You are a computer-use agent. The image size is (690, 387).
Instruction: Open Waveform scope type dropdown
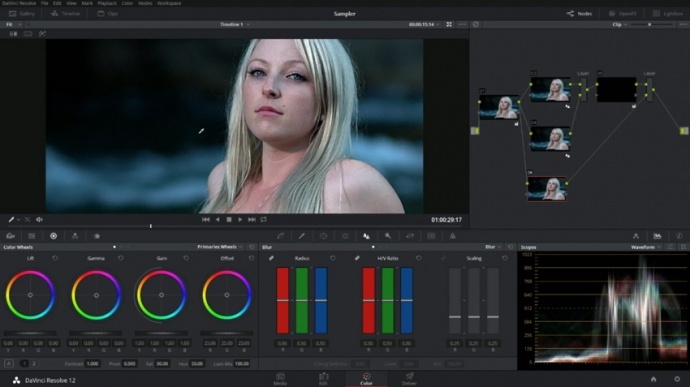pyautogui.click(x=646, y=247)
